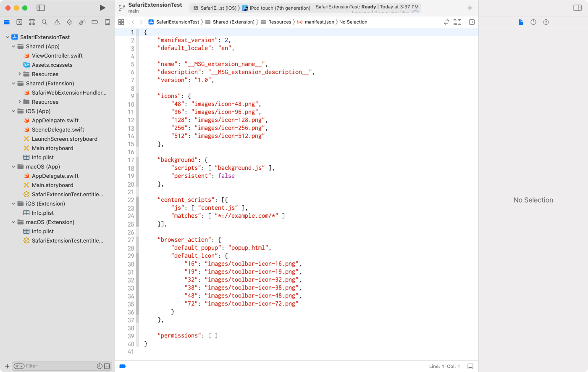Select Assets.xcassets catalog
The image size is (588, 372).
point(52,65)
